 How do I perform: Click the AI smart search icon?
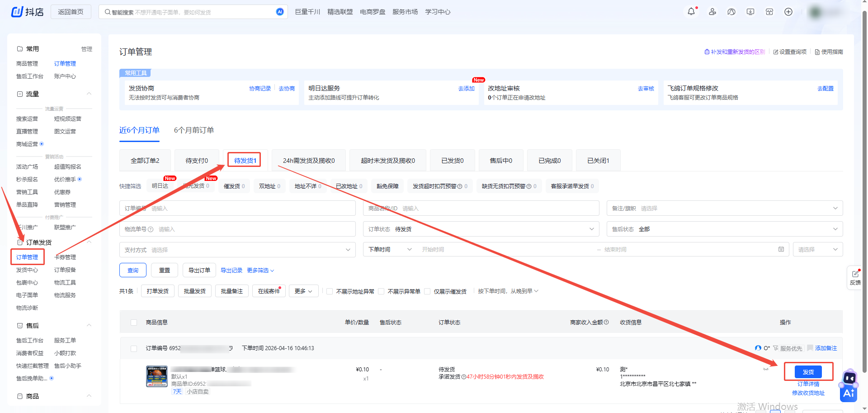[x=280, y=12]
